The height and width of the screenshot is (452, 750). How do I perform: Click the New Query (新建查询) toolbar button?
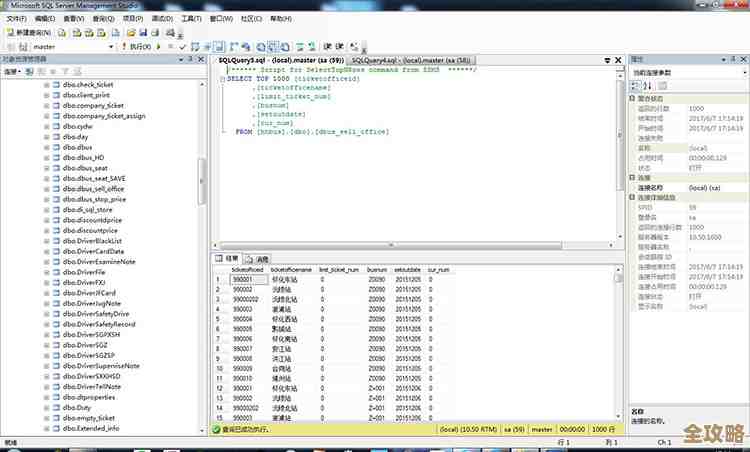(x=29, y=33)
